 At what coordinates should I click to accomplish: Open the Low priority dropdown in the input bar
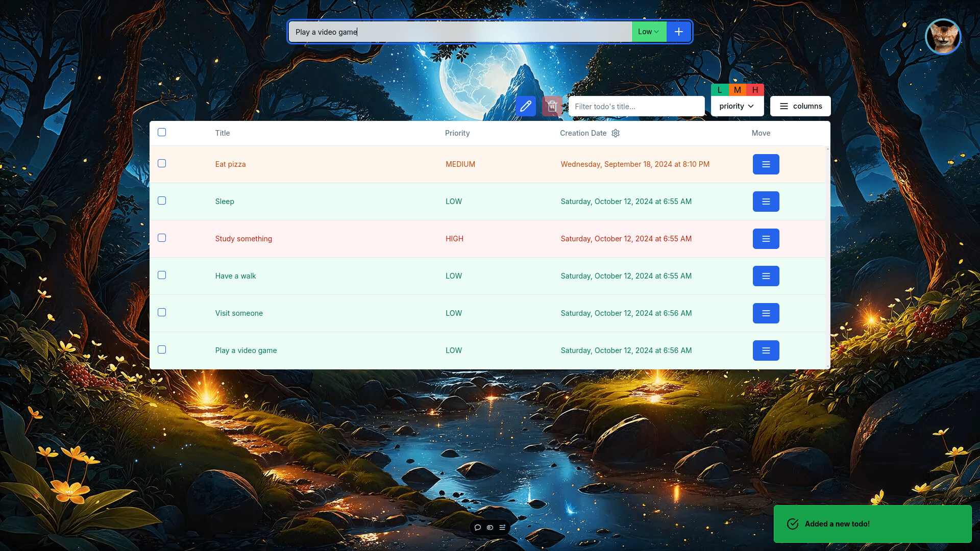[648, 32]
